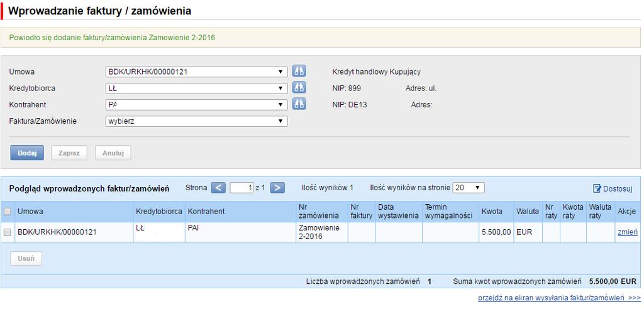Click the page number input field
Viewport: 644px width, 309px height.
tap(241, 188)
